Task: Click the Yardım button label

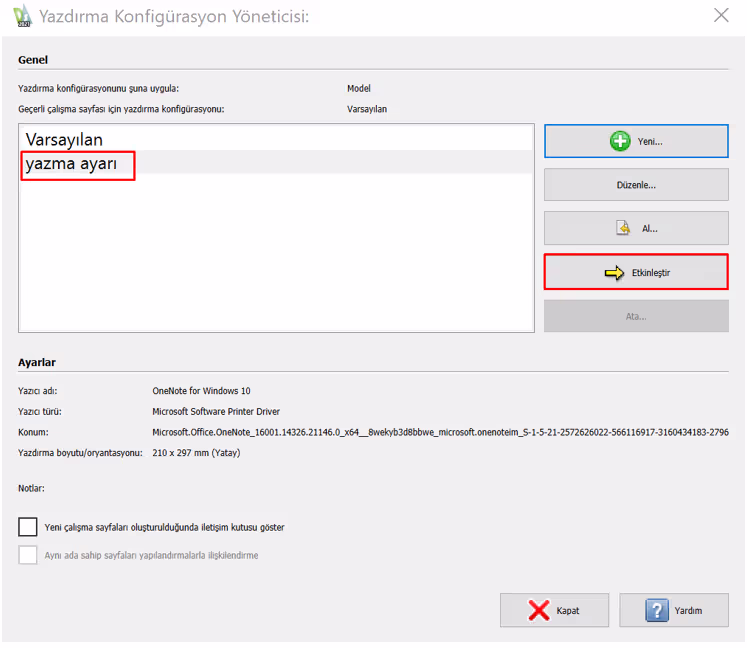Action: pos(688,611)
